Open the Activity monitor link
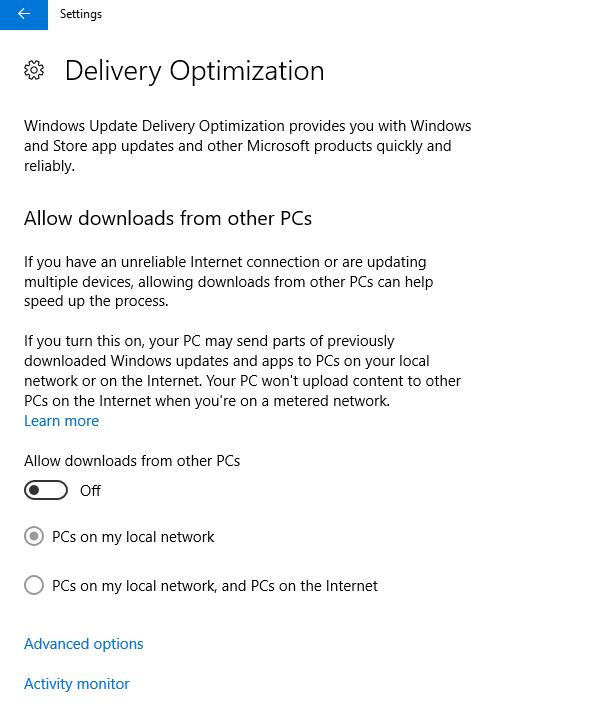 [x=77, y=684]
